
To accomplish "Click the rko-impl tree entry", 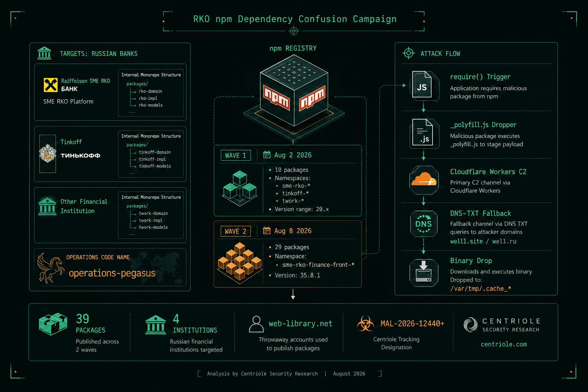I will point(148,98).
